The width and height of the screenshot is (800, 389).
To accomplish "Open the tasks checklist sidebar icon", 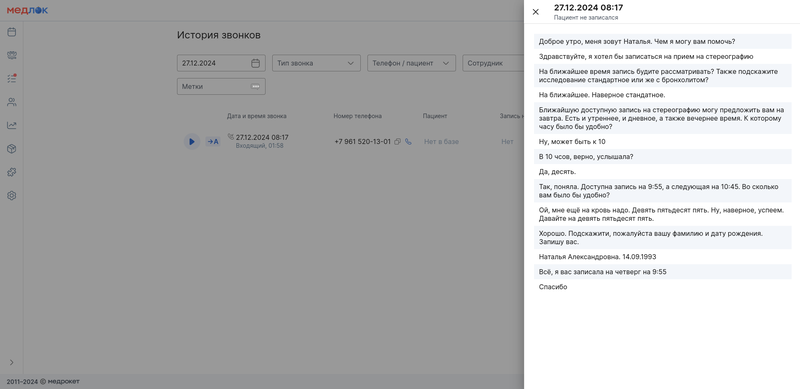I will click(x=12, y=79).
